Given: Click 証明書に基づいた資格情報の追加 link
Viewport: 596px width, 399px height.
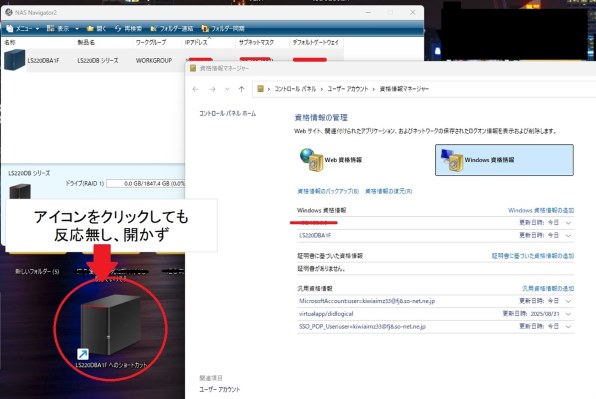Looking at the screenshot, I should pos(533,256).
